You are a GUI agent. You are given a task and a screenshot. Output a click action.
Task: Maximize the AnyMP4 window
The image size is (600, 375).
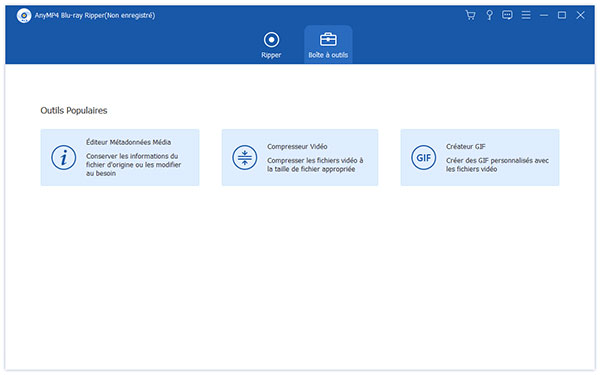click(562, 15)
